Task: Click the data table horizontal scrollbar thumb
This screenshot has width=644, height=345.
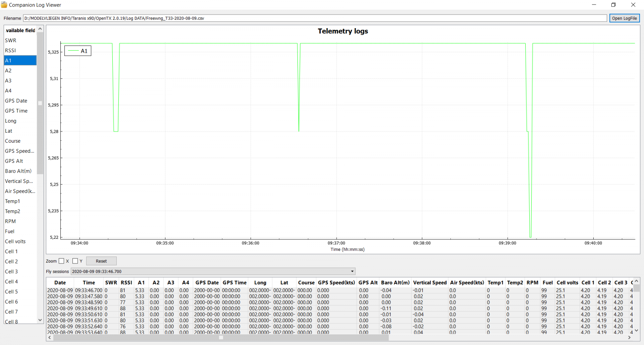Action: click(x=221, y=338)
